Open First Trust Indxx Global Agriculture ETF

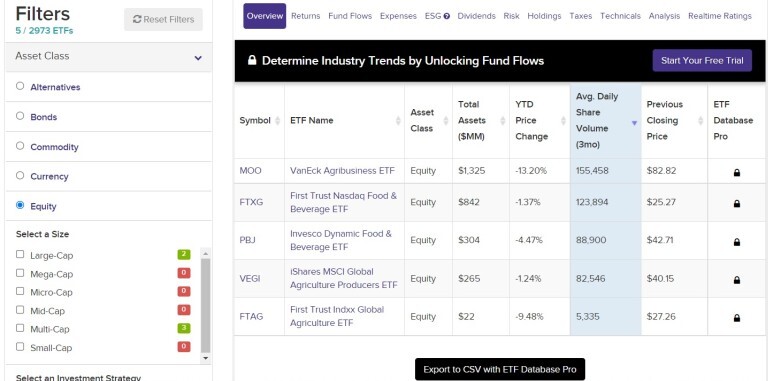(337, 316)
